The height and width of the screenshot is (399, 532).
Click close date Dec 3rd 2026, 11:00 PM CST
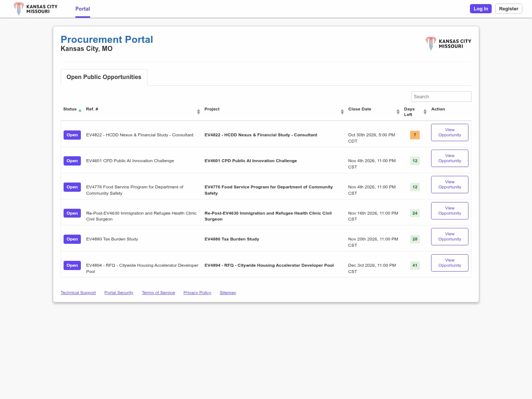coord(372,268)
